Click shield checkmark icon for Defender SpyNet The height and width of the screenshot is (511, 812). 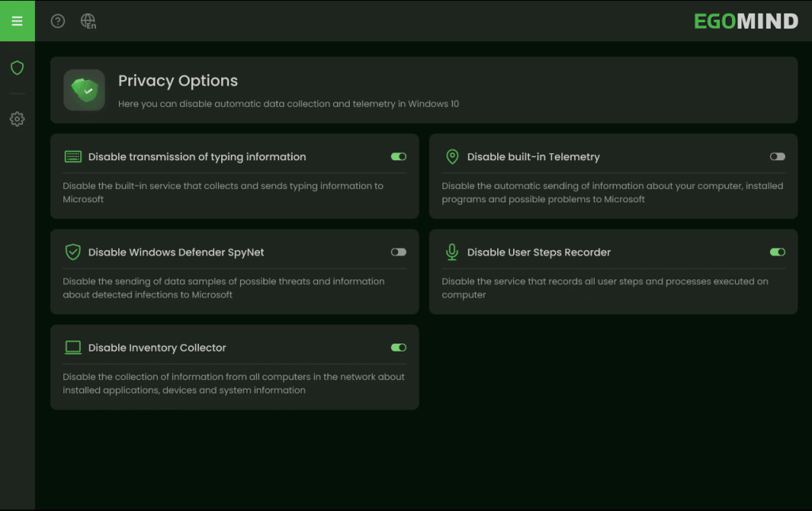pos(73,252)
